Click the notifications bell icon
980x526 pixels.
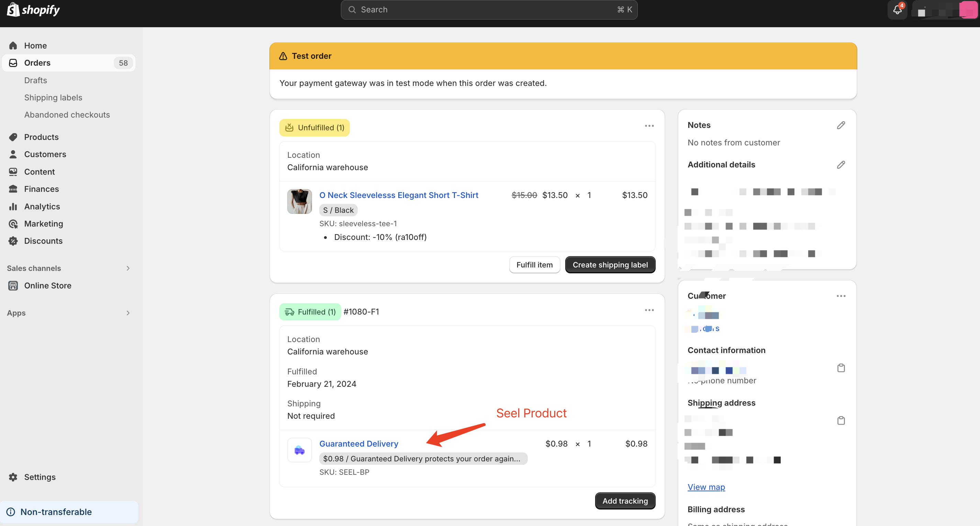pyautogui.click(x=897, y=10)
